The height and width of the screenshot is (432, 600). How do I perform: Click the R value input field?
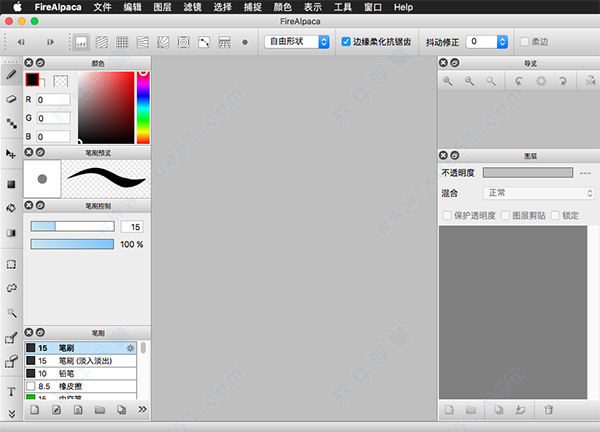pyautogui.click(x=54, y=100)
